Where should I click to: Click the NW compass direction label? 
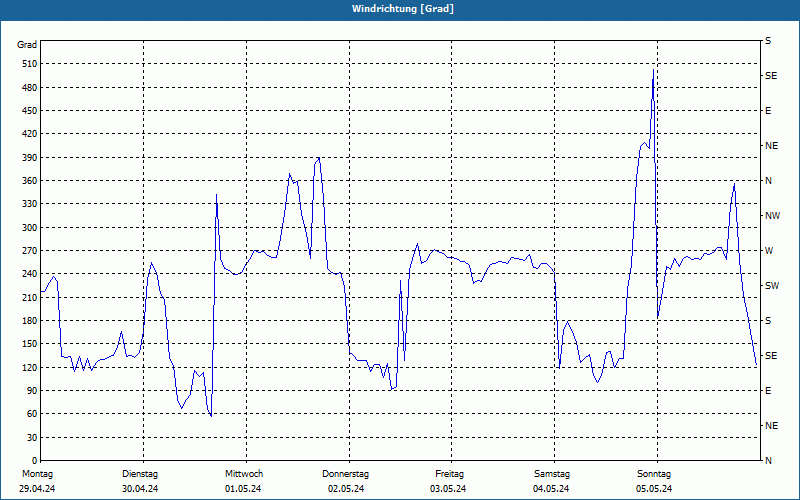click(x=772, y=216)
